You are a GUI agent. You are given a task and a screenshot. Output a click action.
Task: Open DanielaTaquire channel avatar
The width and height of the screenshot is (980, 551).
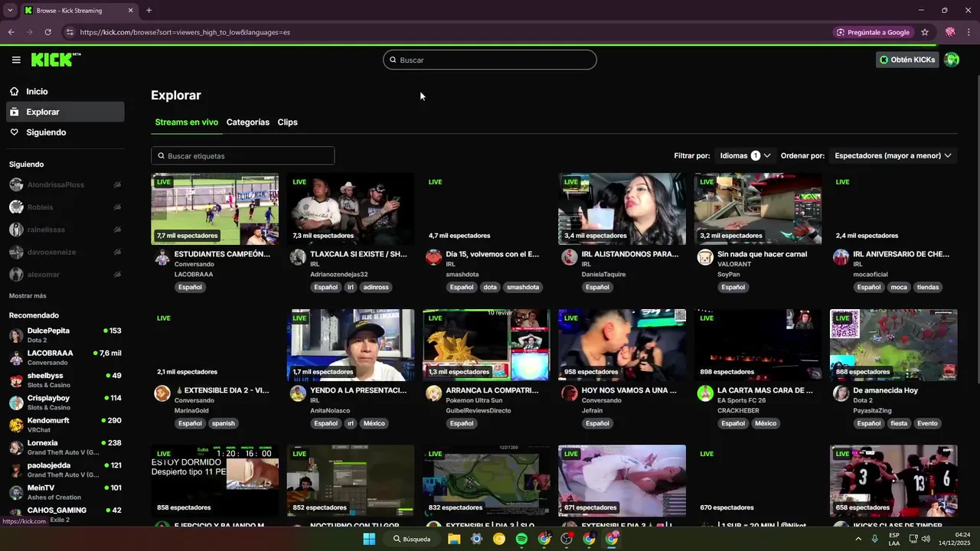pos(570,257)
